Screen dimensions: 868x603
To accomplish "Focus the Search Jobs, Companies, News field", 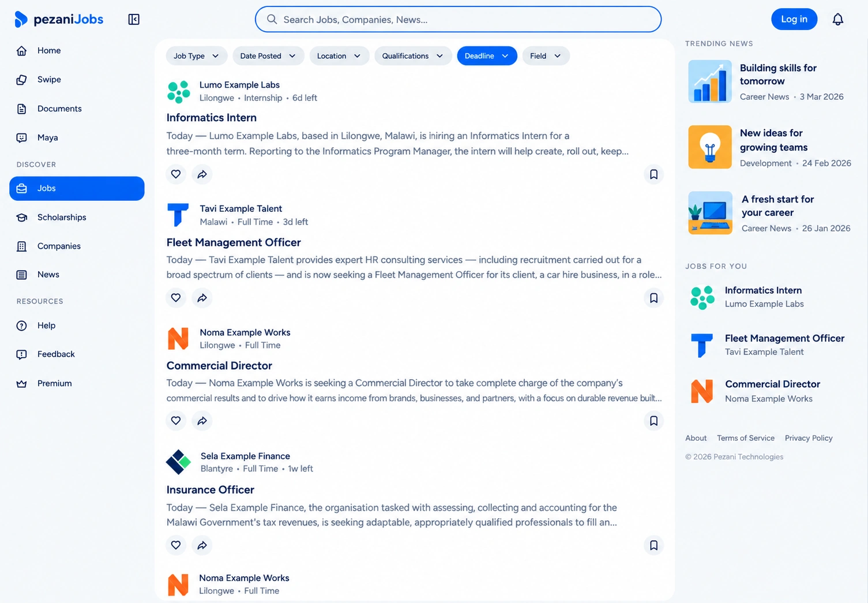I will (x=458, y=20).
